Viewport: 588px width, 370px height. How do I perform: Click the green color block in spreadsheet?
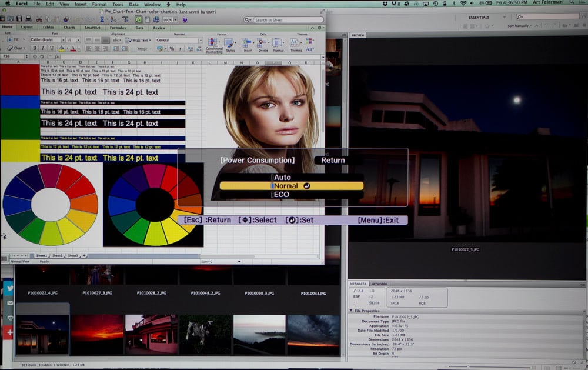click(20, 124)
